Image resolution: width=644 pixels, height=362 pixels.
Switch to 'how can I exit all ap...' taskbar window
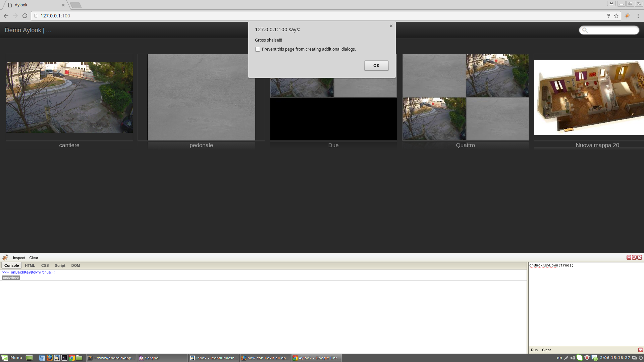click(x=265, y=358)
